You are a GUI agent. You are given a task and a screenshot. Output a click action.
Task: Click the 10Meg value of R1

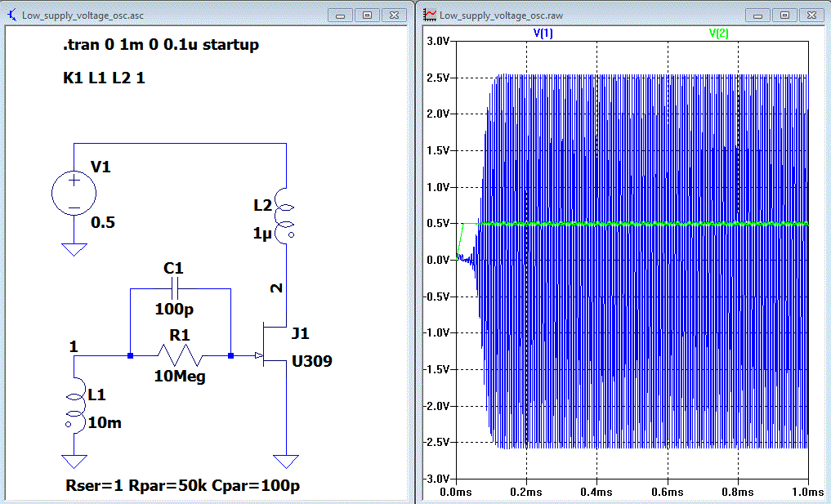pos(180,377)
